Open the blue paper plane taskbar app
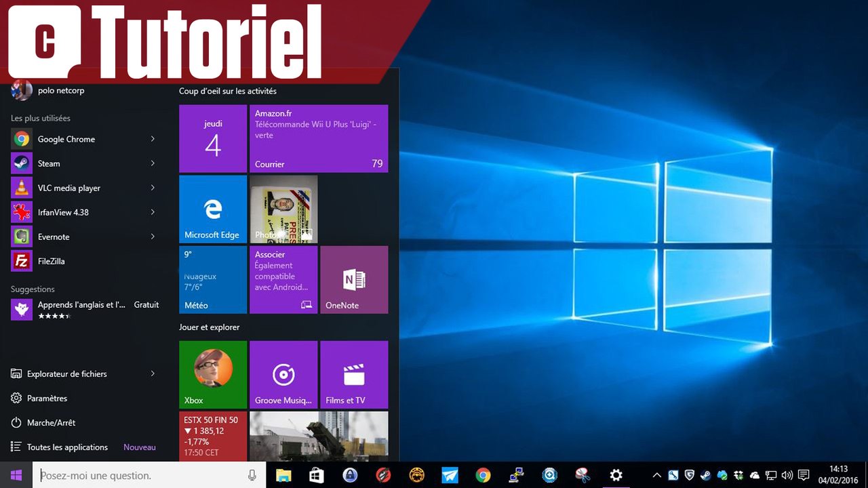This screenshot has height=488, width=868. (x=450, y=475)
